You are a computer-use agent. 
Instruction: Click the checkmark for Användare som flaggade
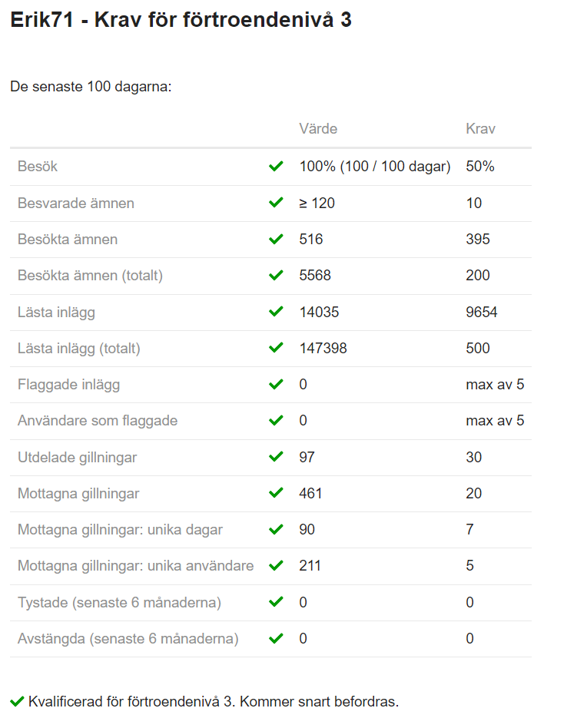(276, 420)
